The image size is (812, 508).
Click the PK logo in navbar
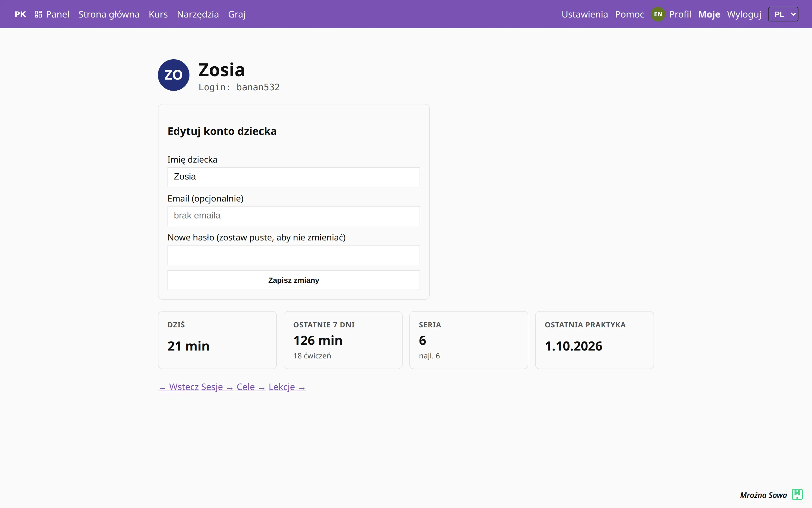point(20,14)
